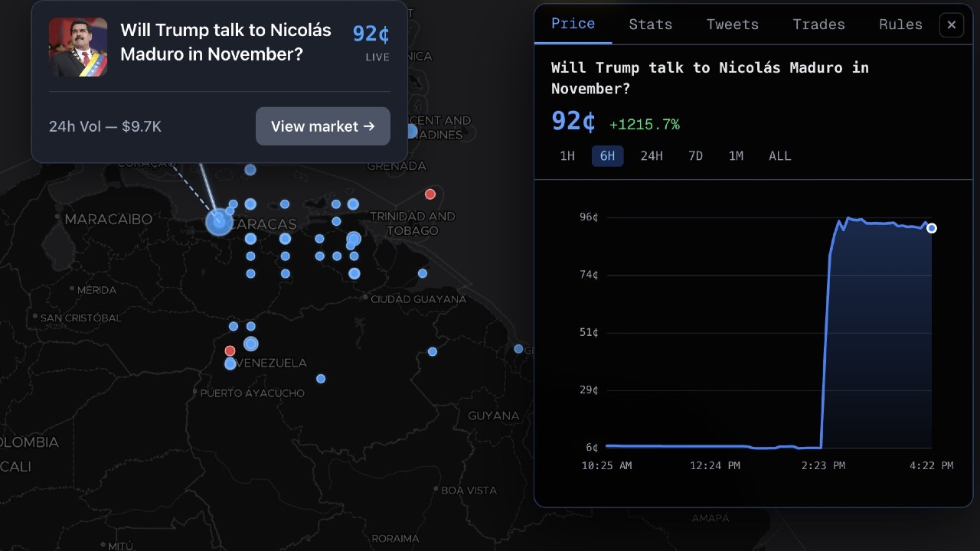The width and height of the screenshot is (980, 551).
Task: View the Rules tab
Action: [900, 24]
